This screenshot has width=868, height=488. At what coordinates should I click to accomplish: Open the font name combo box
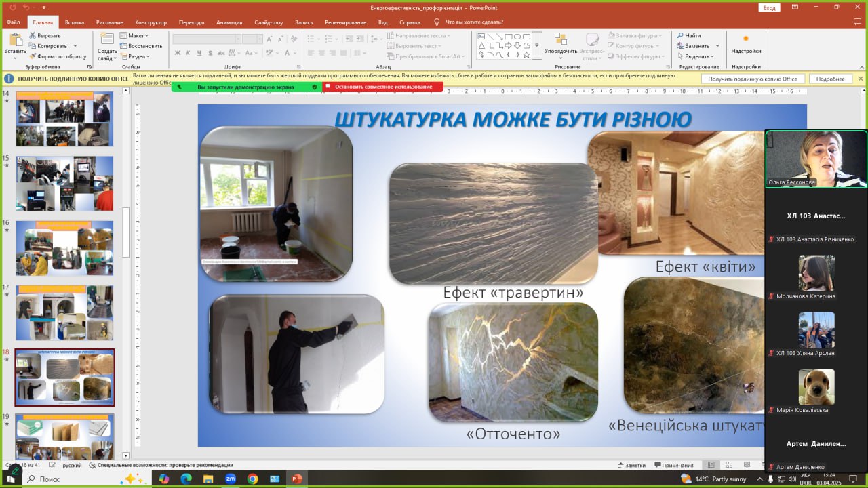click(x=207, y=39)
